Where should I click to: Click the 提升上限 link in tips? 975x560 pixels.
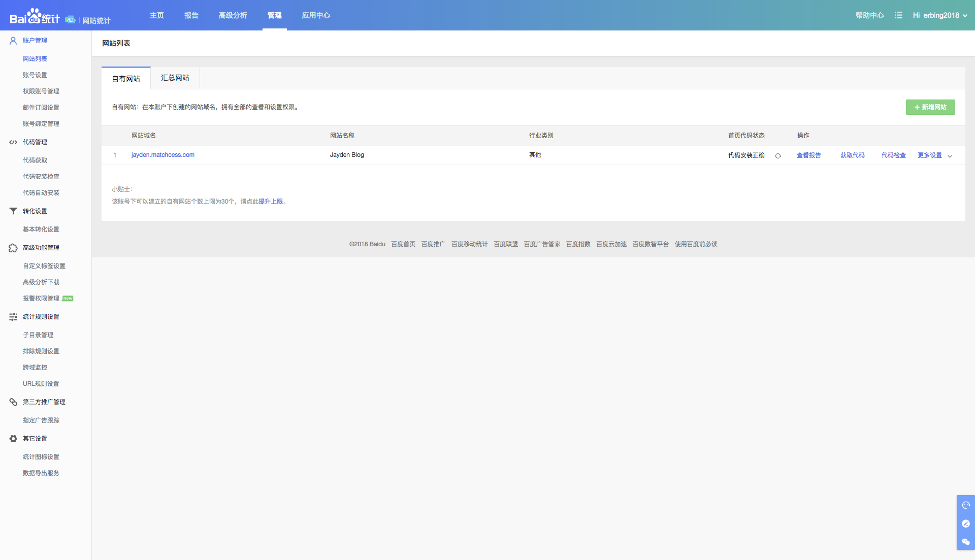point(271,202)
